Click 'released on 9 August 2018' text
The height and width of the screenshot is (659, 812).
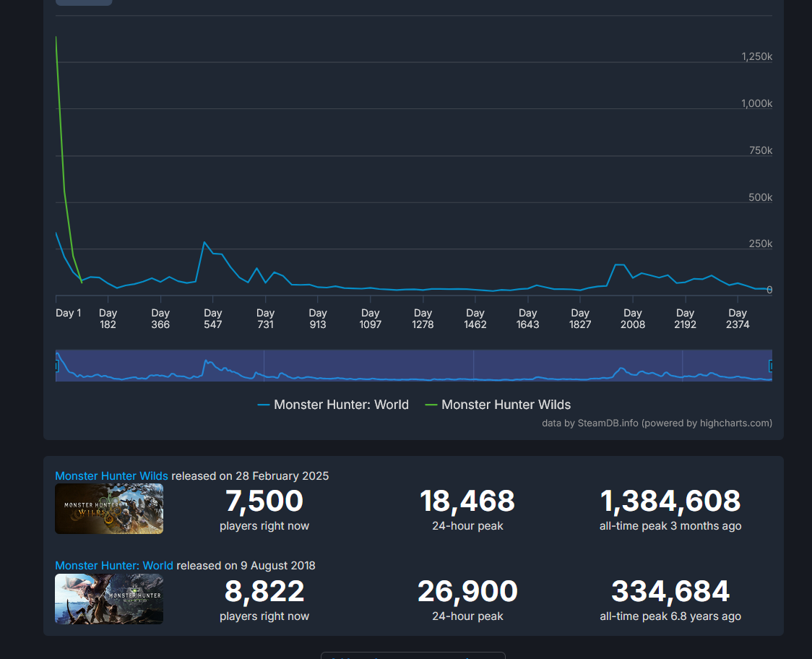[246, 565]
